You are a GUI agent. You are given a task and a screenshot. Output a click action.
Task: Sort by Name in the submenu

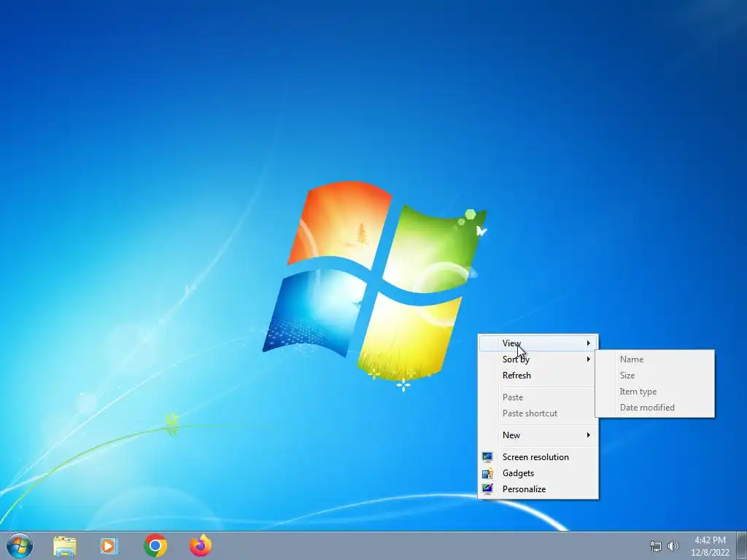pyautogui.click(x=655, y=359)
